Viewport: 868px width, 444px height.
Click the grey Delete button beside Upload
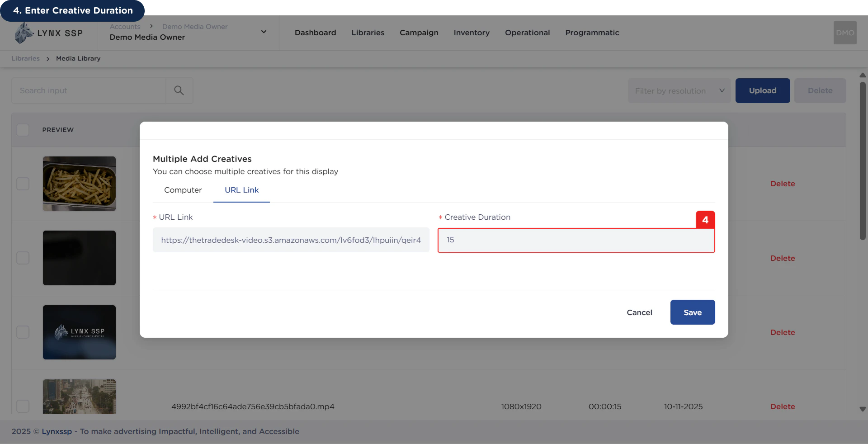click(820, 90)
